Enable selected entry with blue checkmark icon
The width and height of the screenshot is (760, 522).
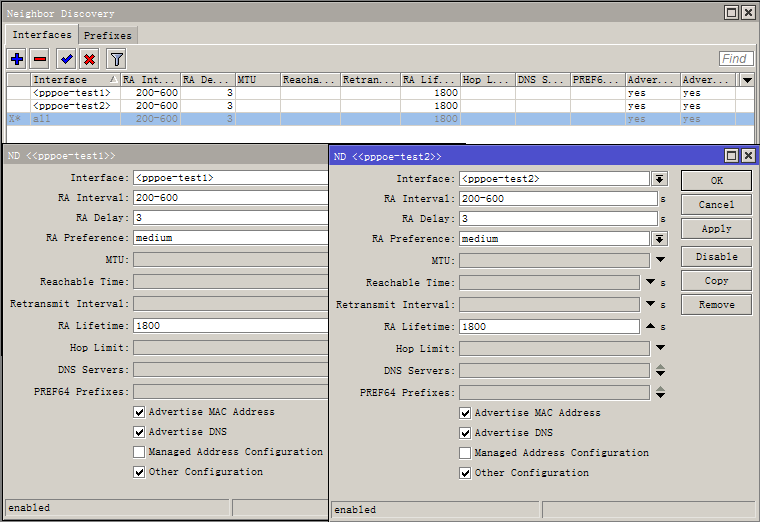point(66,59)
